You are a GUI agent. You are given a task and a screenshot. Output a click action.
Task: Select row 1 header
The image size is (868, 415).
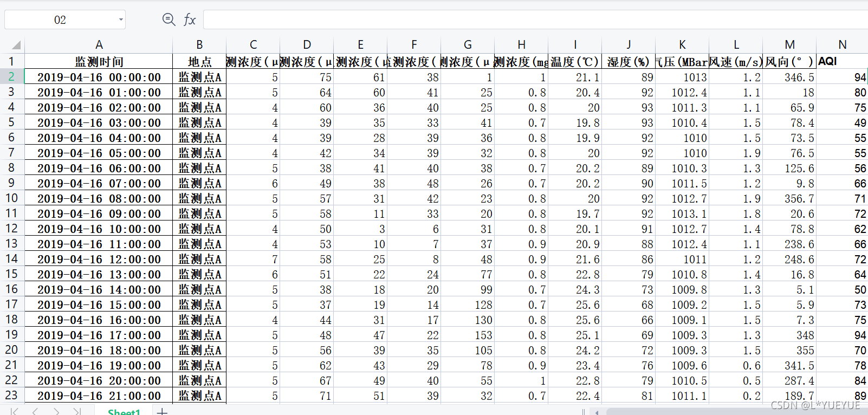tap(11, 62)
